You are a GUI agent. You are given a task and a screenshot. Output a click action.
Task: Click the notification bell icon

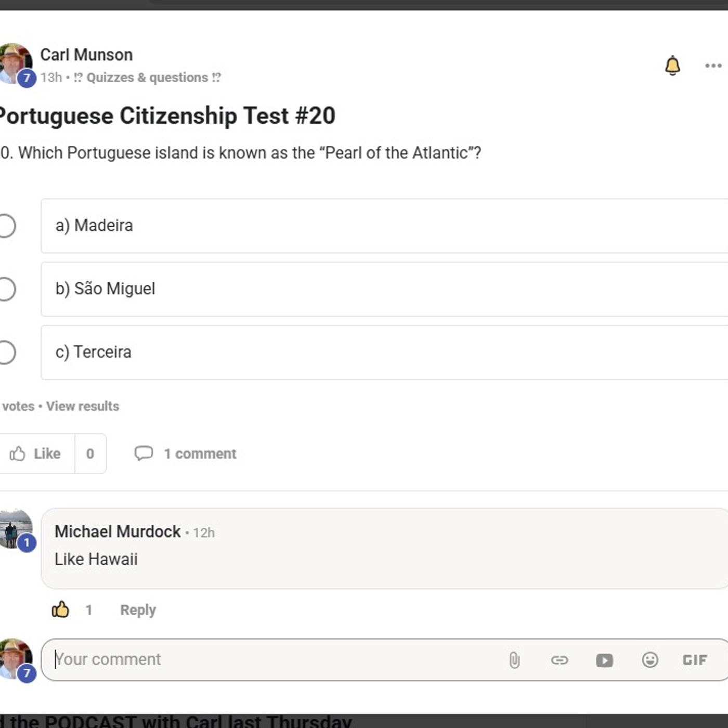tap(672, 66)
